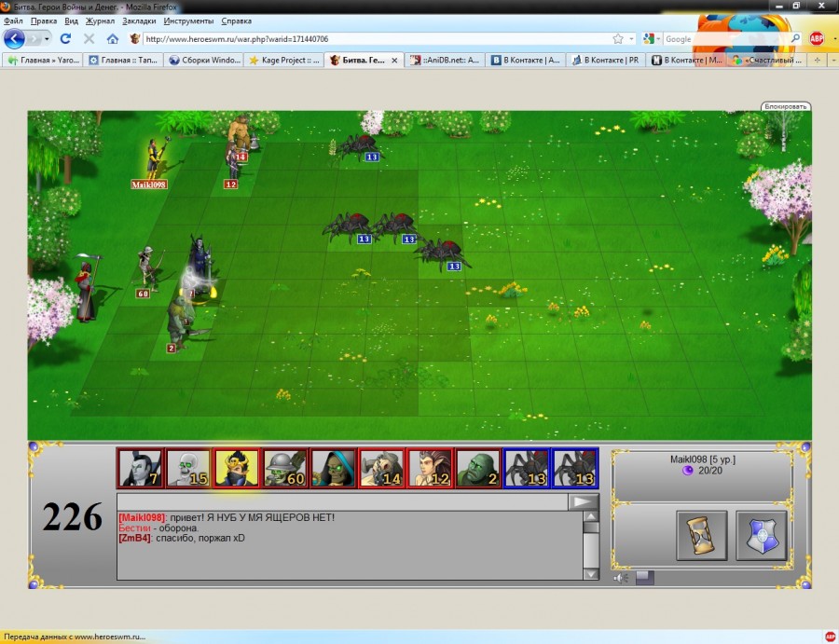
Task: Switch to the В Контакте | PR tab
Action: pyautogui.click(x=606, y=60)
